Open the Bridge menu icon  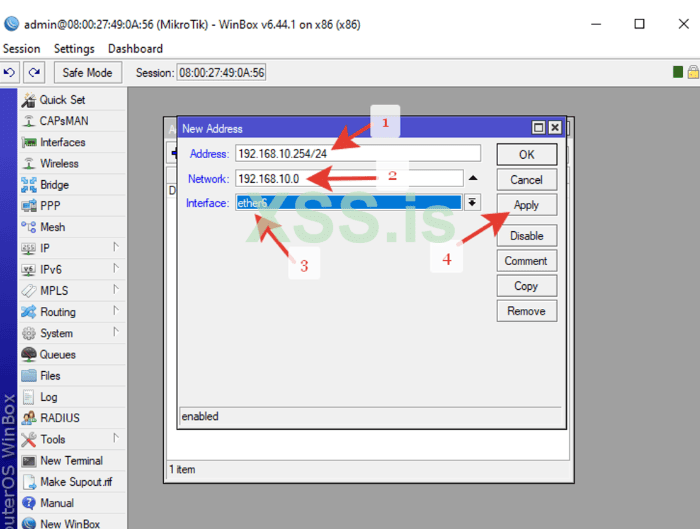(x=29, y=185)
